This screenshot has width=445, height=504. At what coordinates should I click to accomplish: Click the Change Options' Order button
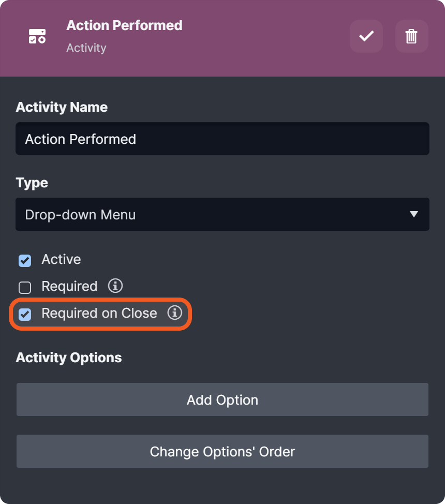tap(222, 451)
